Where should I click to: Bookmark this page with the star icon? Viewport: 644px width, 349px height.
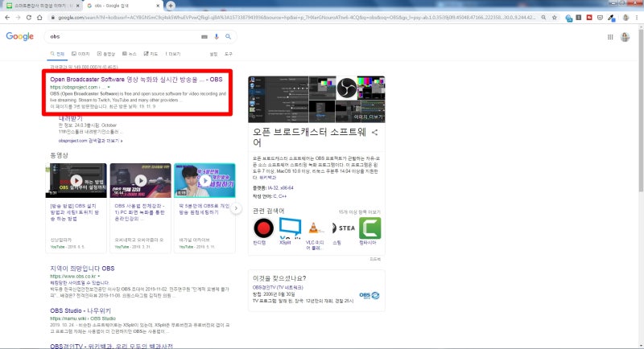click(555, 18)
